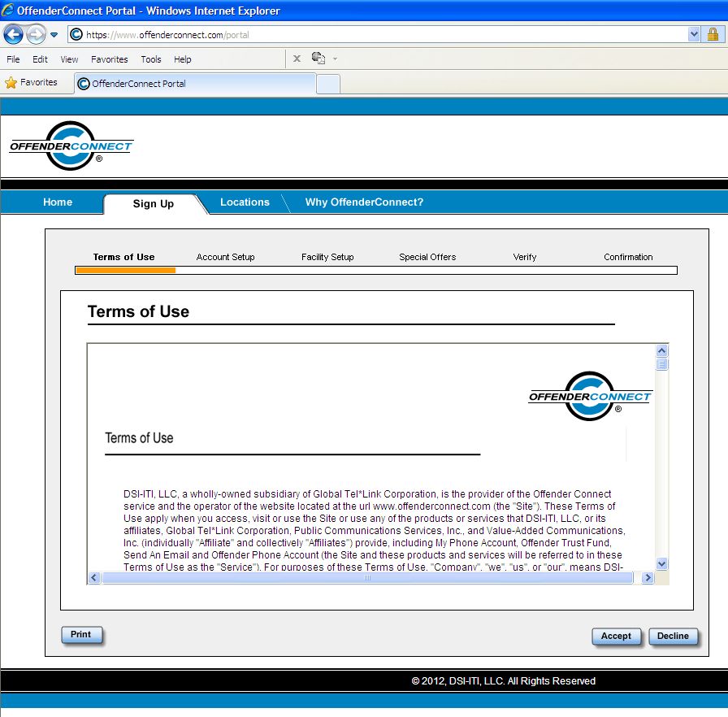The width and height of the screenshot is (728, 717).
Task: Click the Special Offers step label
Action: [x=427, y=257]
